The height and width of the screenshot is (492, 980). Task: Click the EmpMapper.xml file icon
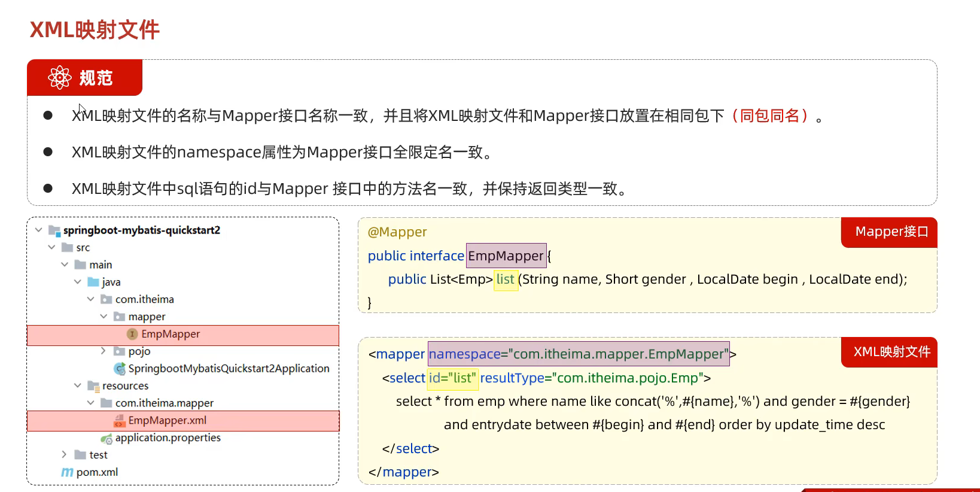point(120,421)
